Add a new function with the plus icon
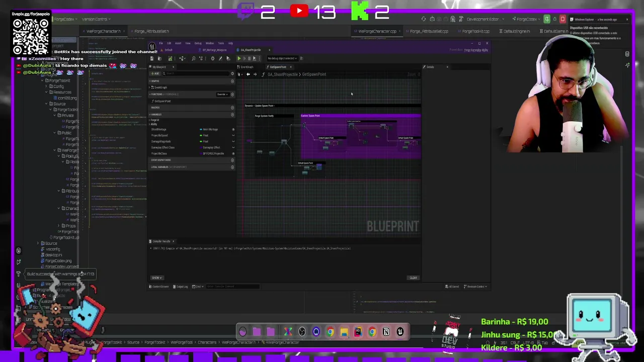This screenshot has height=362, width=644. coord(232,95)
